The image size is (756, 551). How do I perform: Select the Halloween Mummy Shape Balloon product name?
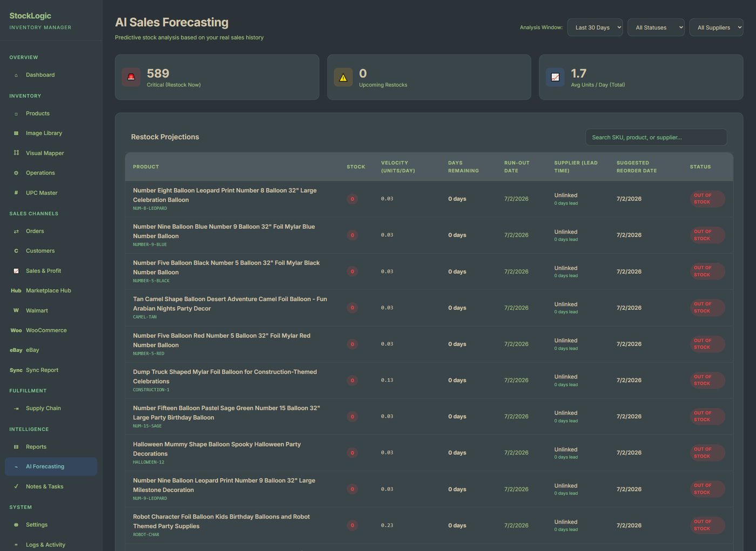217,449
